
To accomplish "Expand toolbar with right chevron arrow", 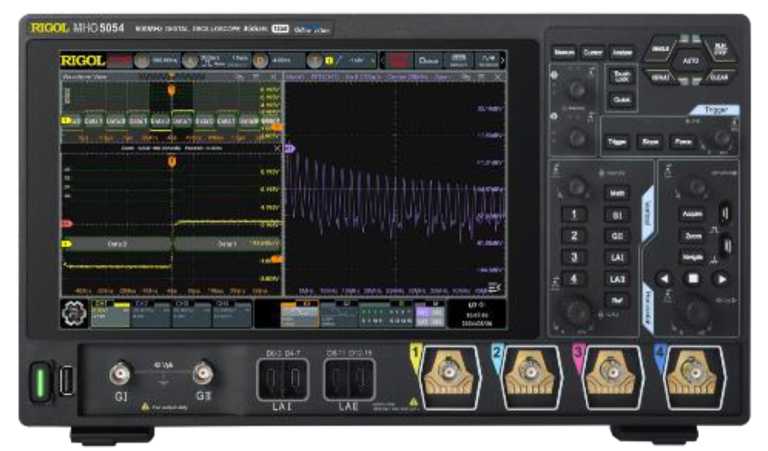I will (502, 61).
